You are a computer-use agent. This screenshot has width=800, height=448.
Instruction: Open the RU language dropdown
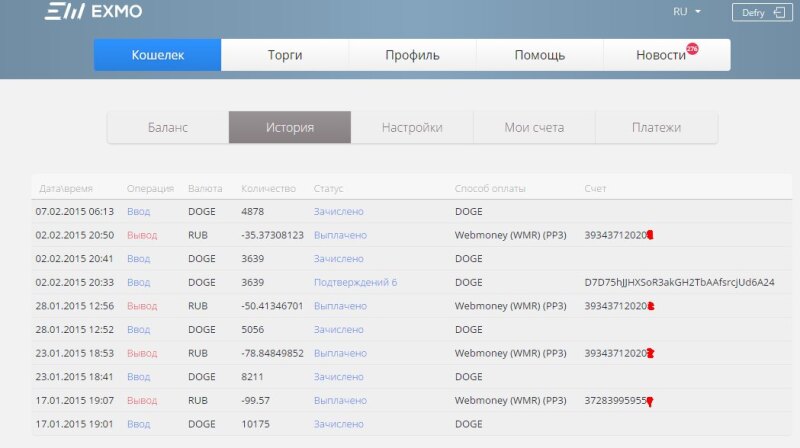click(x=686, y=12)
